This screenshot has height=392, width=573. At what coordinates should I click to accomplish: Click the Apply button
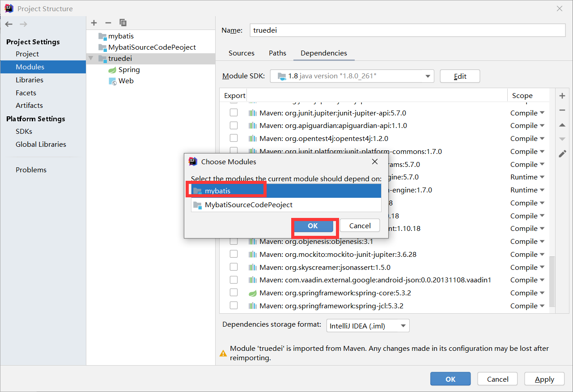(545, 379)
